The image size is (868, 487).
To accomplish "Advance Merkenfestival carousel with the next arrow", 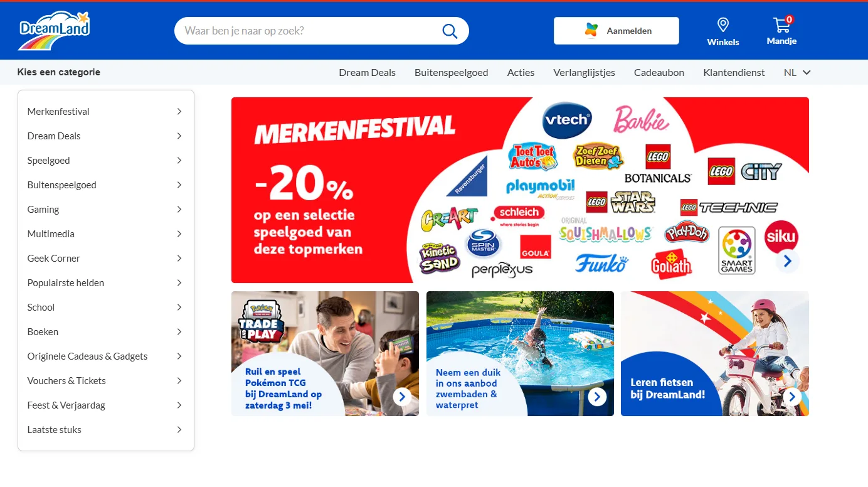I will pos(788,260).
